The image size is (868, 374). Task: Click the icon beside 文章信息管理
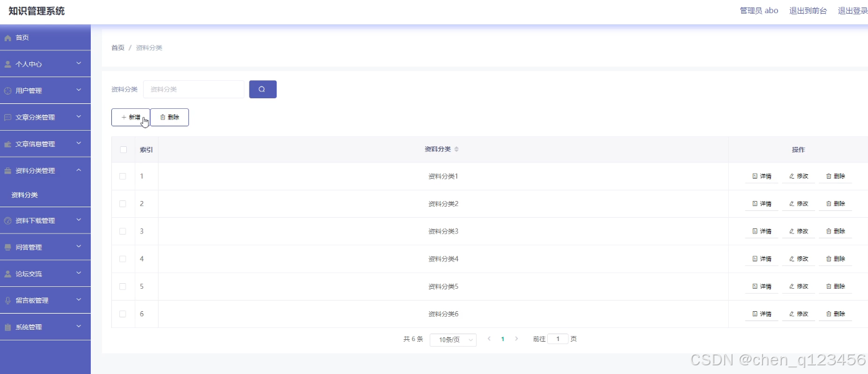pyautogui.click(x=7, y=144)
